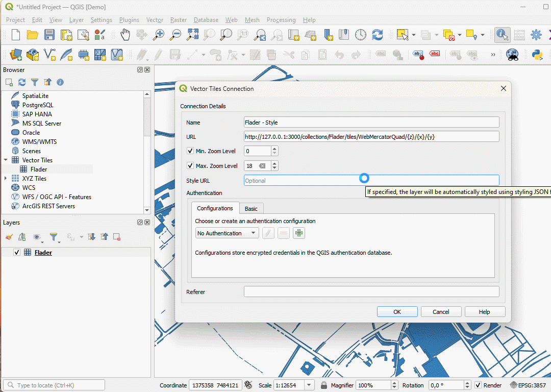Enable Browser item properties info icon
This screenshot has width=551, height=392.
[x=60, y=82]
